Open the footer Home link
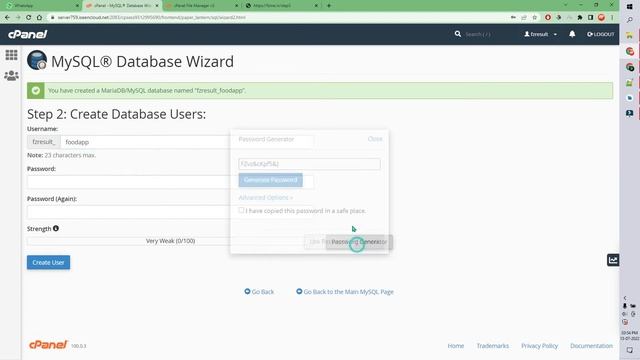 tap(456, 346)
